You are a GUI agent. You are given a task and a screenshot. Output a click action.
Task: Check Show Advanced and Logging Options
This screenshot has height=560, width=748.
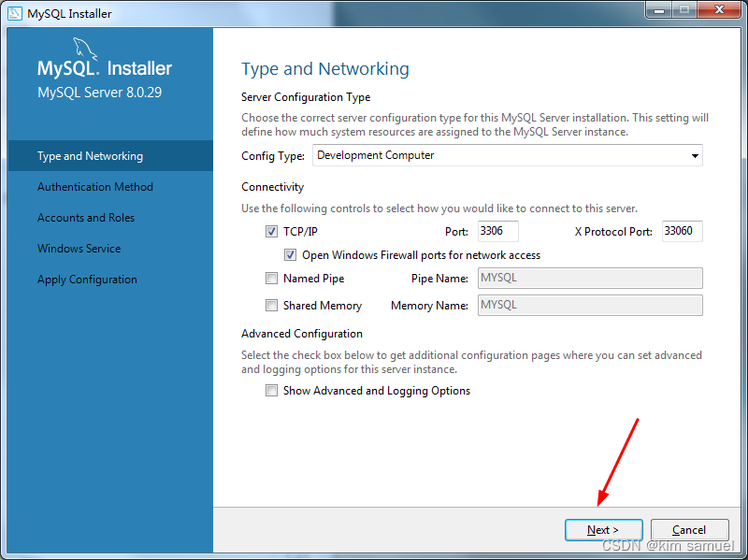271,390
